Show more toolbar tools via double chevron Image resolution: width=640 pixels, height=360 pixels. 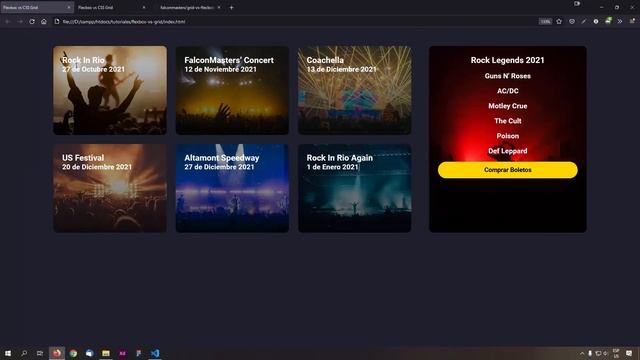tap(620, 21)
